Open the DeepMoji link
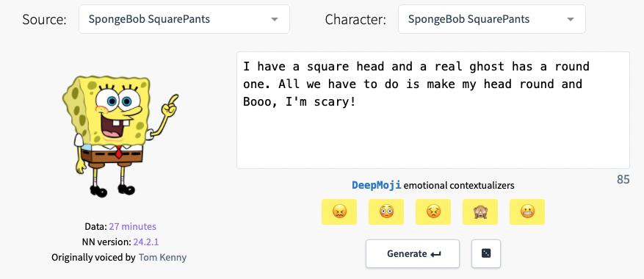Image resolution: width=644 pixels, height=279 pixels. 376,185
